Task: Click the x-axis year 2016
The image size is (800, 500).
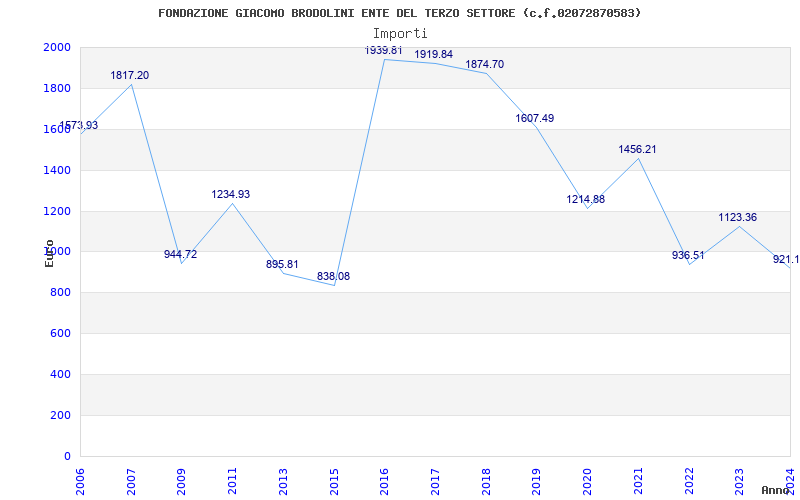Action: (x=384, y=482)
